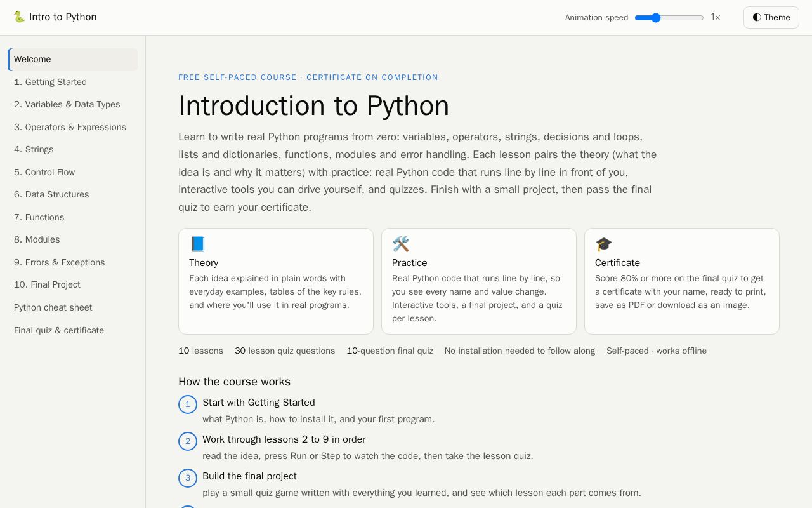This screenshot has width=812, height=508.
Task: Open lesson 6. Data Structures
Action: pyautogui.click(x=72, y=194)
